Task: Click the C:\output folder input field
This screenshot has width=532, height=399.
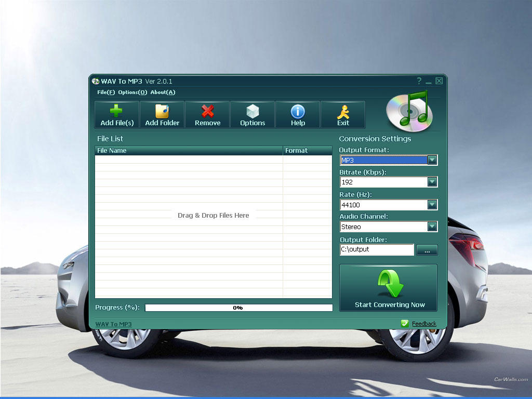Action: [377, 249]
